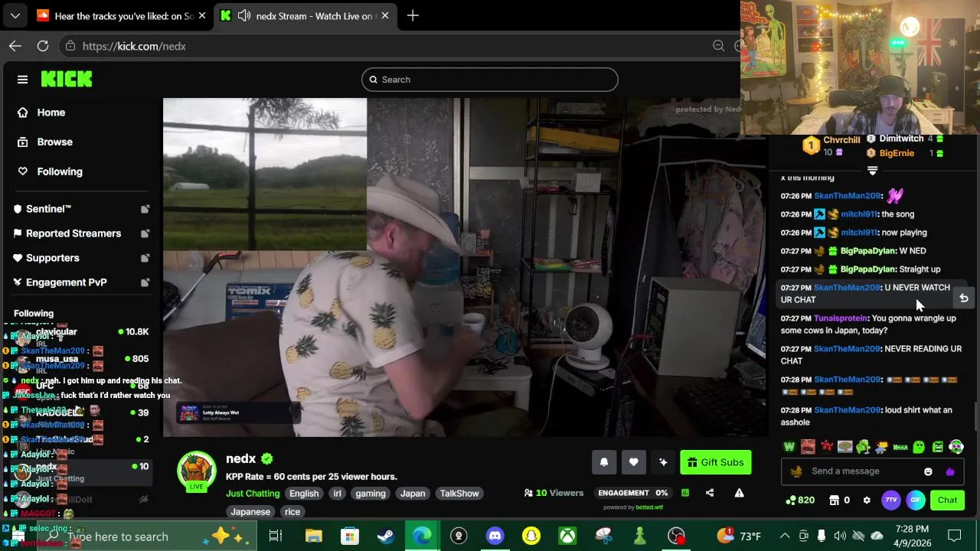Click the 820 channel points balance
This screenshot has height=551, width=980.
(x=800, y=500)
